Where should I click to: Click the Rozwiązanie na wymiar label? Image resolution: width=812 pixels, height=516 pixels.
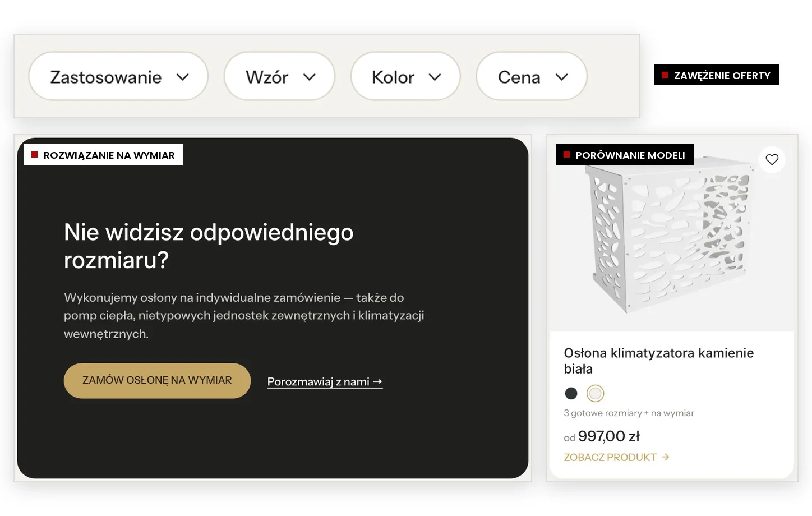point(103,155)
